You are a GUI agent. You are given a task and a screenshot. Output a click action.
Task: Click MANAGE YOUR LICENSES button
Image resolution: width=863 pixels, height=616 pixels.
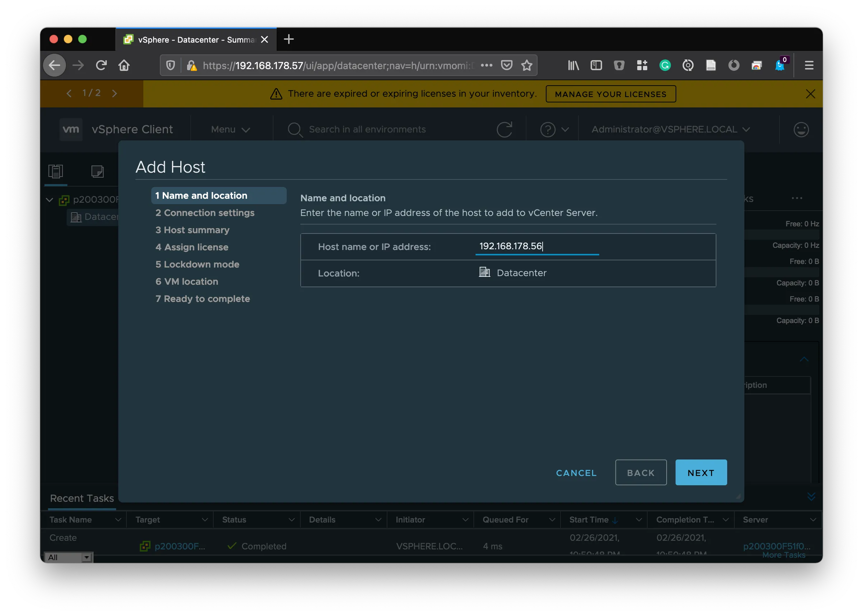[610, 94]
